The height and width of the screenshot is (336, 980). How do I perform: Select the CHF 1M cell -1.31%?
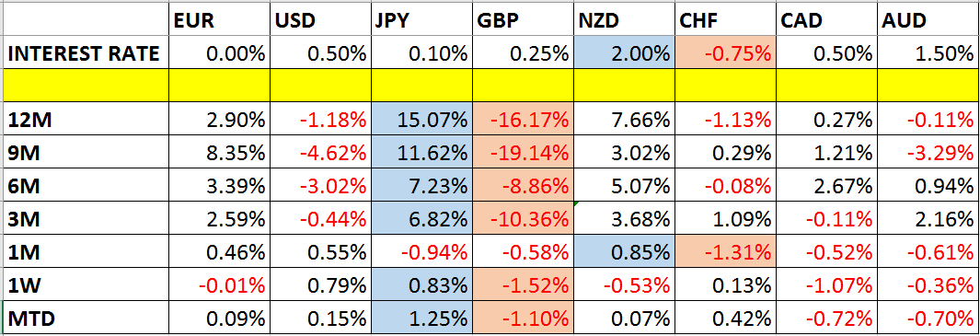click(x=725, y=252)
